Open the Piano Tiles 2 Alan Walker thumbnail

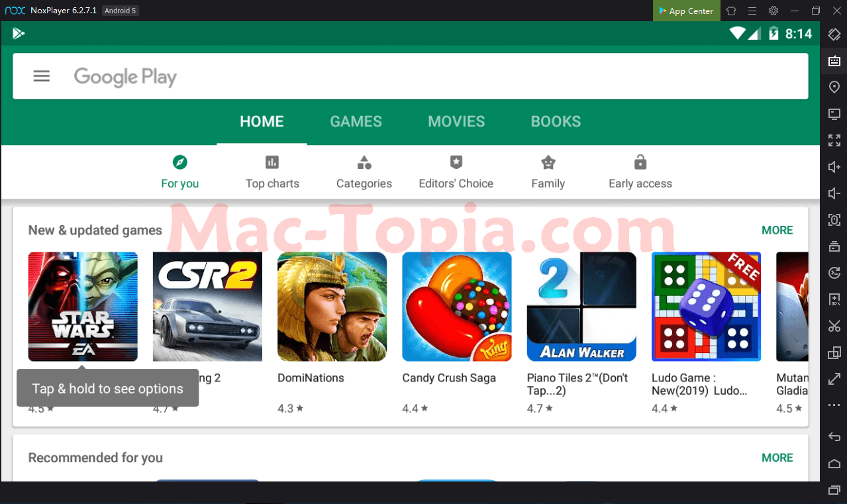pyautogui.click(x=581, y=307)
